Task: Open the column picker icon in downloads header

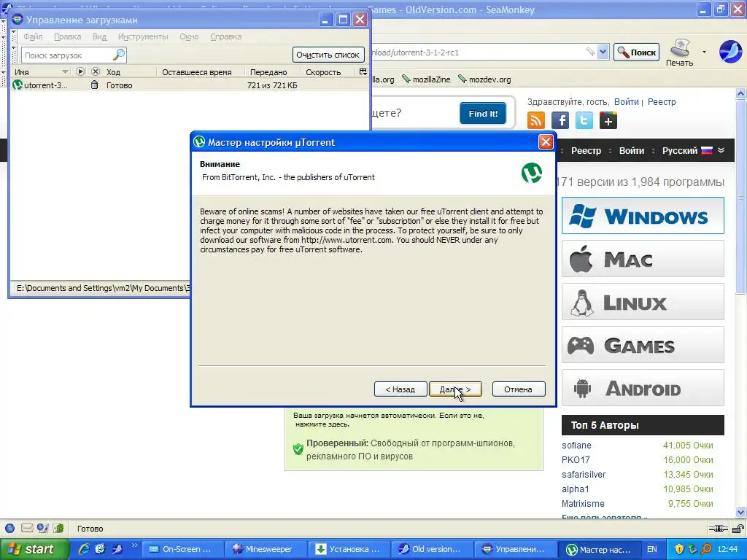Action: [x=363, y=71]
